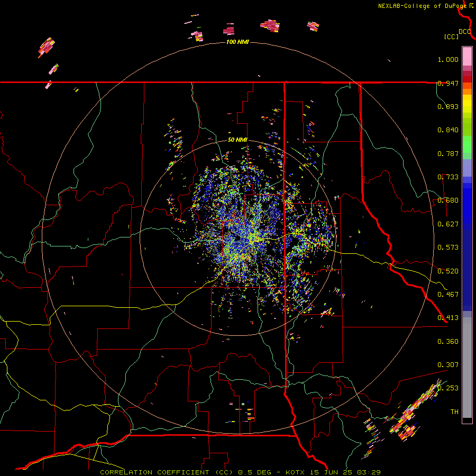Click the 0.573 scale value
Viewport: 476px width, 476px height.
tap(448, 248)
